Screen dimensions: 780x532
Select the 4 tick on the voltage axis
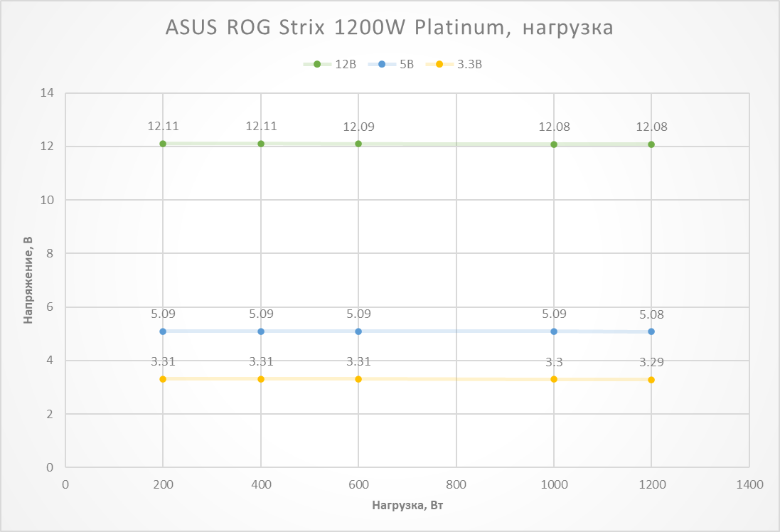50,361
